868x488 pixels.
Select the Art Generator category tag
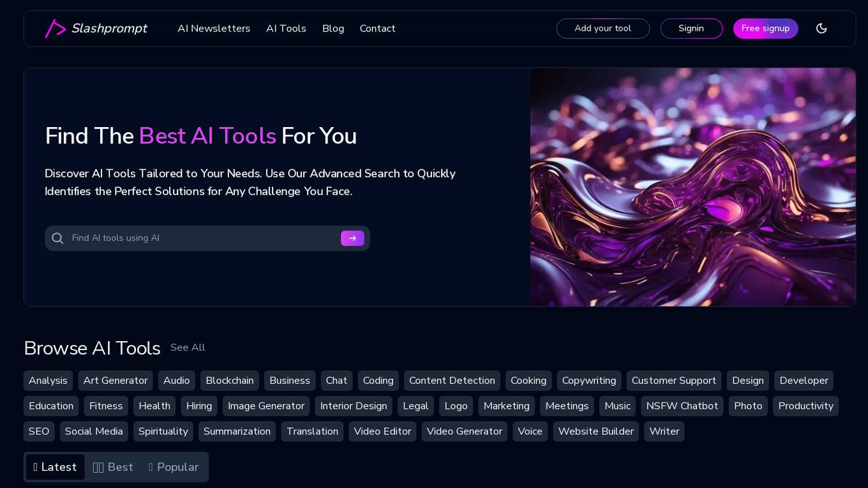(116, 381)
